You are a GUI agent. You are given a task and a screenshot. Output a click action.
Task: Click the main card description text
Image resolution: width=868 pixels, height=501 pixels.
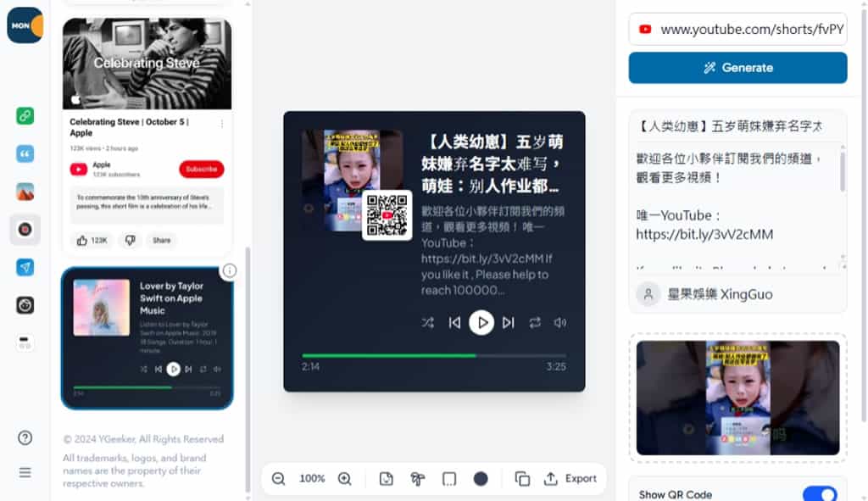coord(492,250)
